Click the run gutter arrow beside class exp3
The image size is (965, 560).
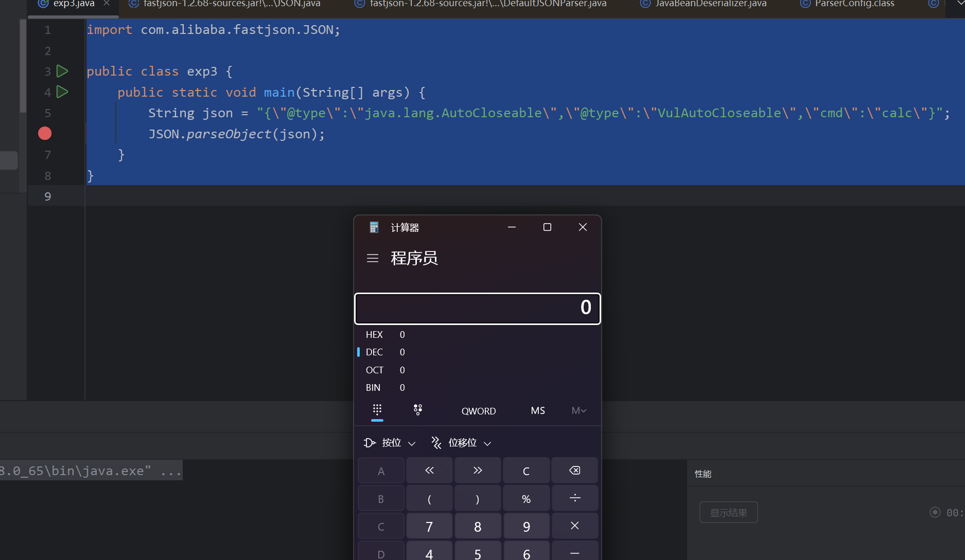coord(62,71)
